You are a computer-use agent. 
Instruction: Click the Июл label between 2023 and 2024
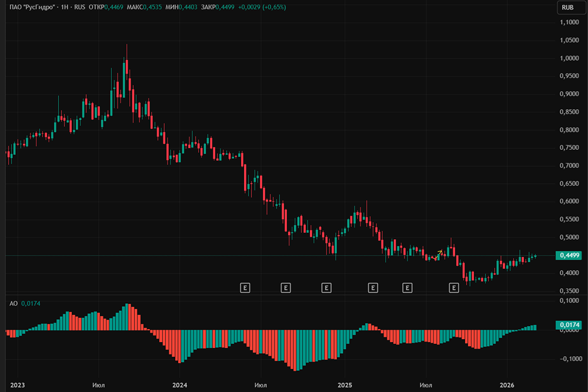click(x=98, y=385)
